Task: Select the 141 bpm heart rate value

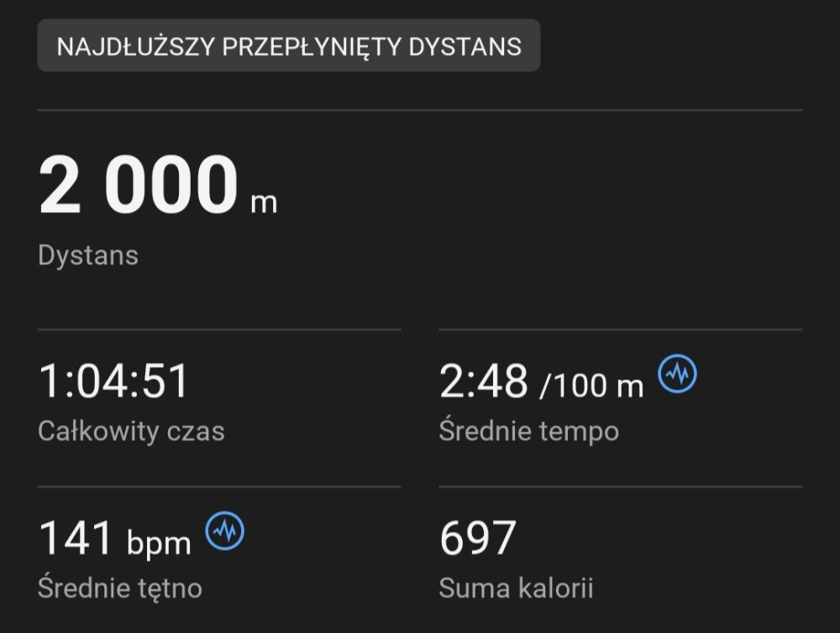Action: click(114, 538)
